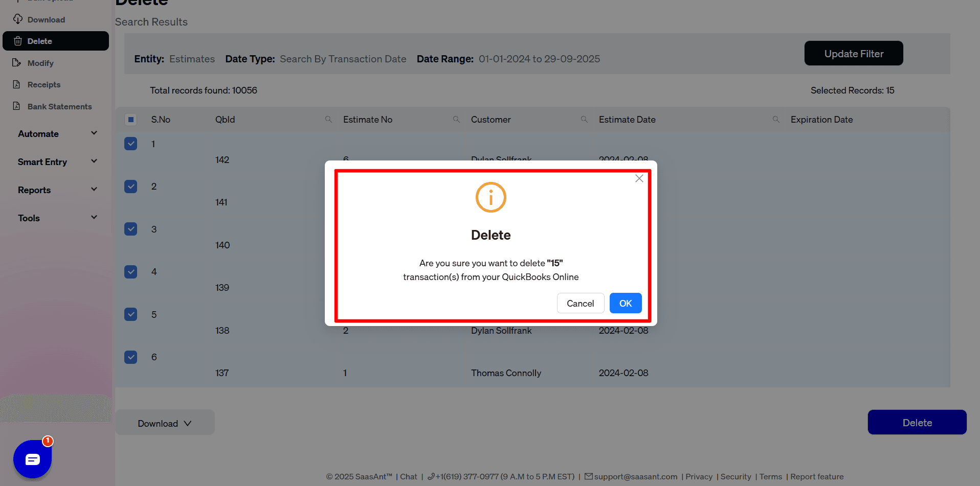Click Update Filter to change search criteria
This screenshot has width=980, height=486.
click(x=853, y=53)
